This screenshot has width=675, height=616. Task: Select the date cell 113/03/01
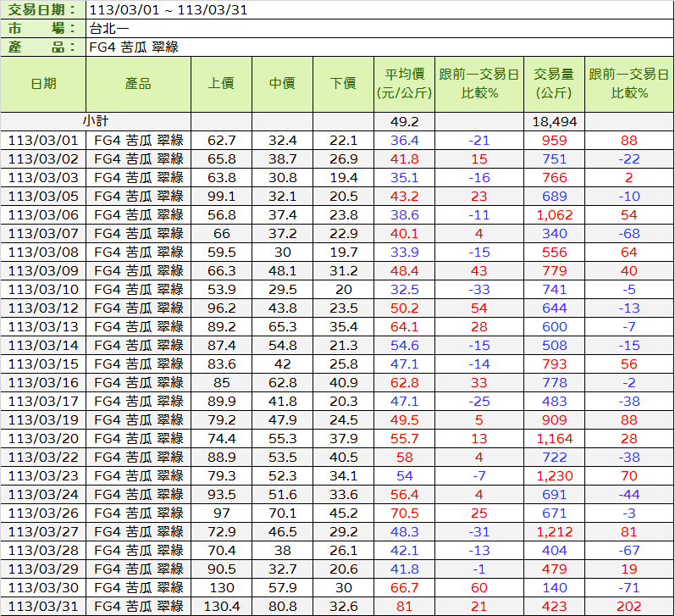pos(43,140)
